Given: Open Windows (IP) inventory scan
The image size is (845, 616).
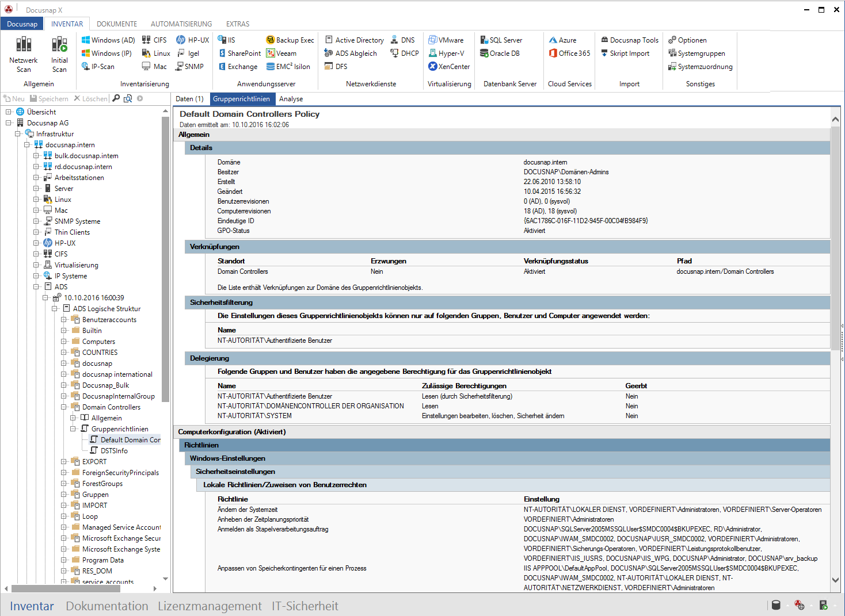Looking at the screenshot, I should point(107,53).
